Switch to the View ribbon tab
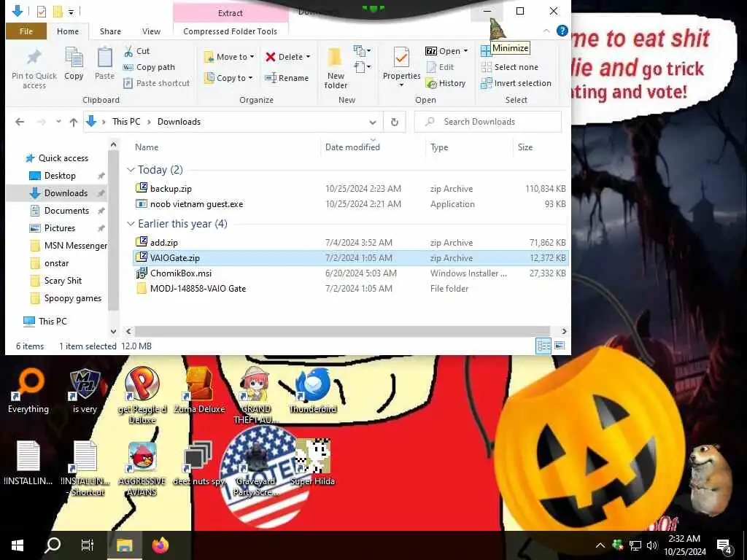Viewport: 747px width, 560px height. tap(151, 31)
